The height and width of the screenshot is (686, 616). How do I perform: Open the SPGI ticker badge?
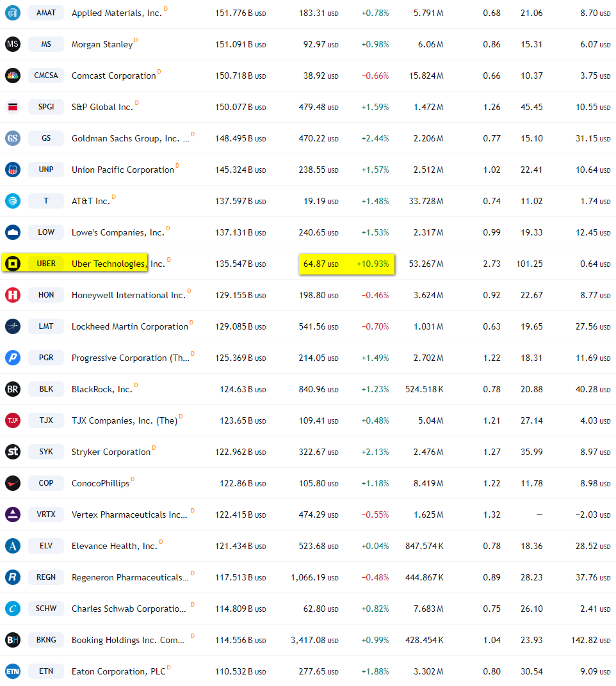[x=46, y=107]
